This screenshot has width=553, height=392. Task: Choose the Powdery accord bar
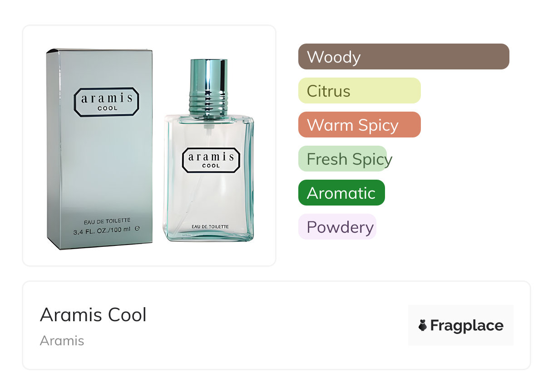[x=337, y=227]
